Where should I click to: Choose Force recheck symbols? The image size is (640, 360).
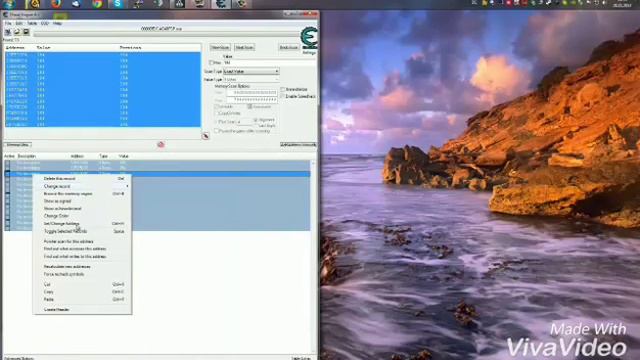[x=82, y=274]
